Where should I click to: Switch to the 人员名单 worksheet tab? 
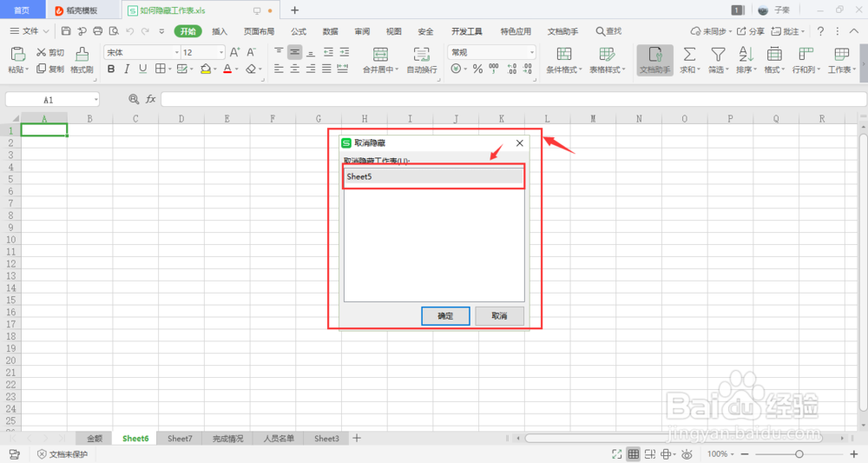(279, 439)
